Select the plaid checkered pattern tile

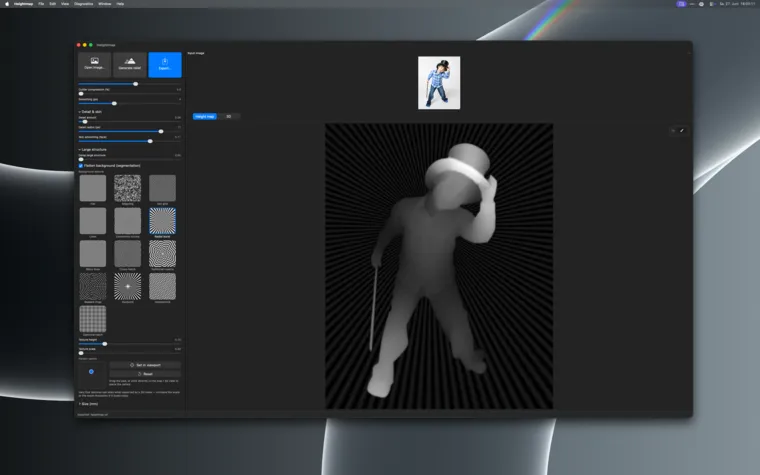[93, 319]
